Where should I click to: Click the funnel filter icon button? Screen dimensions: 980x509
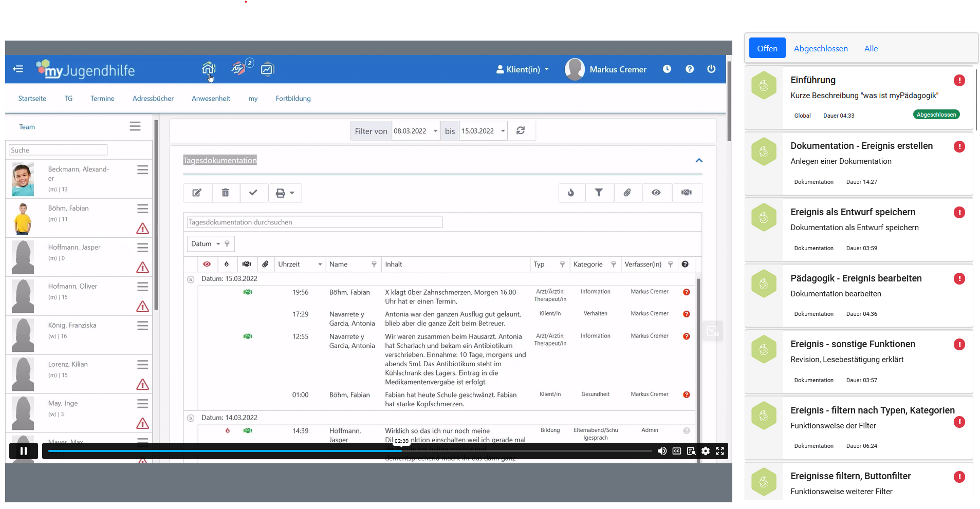[599, 193]
